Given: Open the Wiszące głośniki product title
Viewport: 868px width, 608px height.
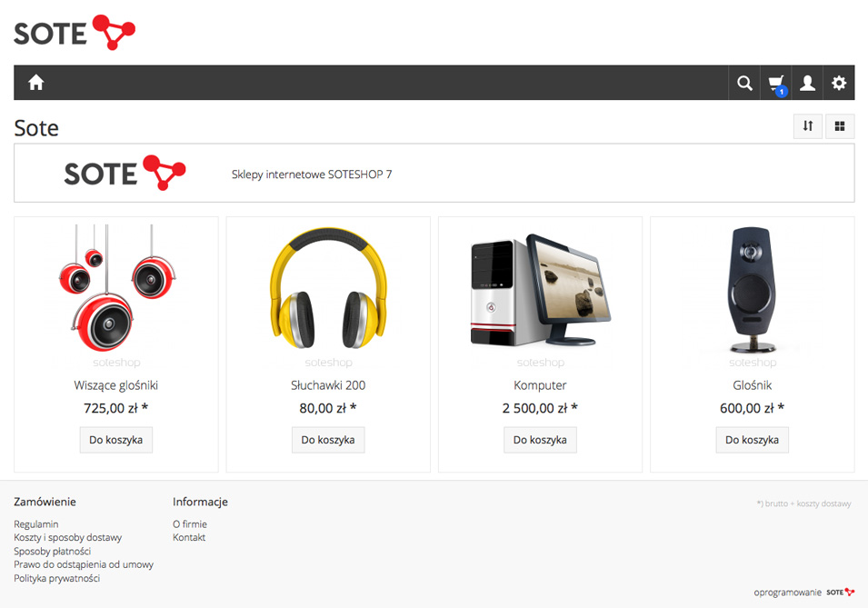Looking at the screenshot, I should click(x=116, y=385).
